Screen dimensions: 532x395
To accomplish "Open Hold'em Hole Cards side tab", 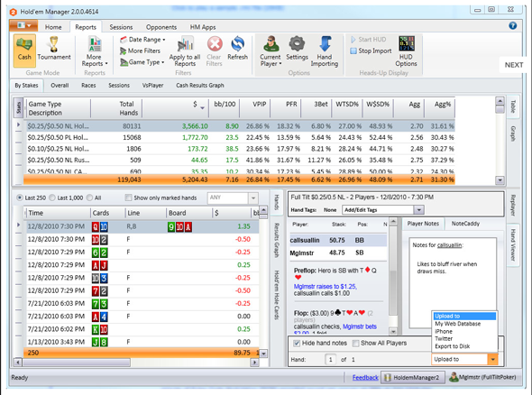I will (276, 295).
